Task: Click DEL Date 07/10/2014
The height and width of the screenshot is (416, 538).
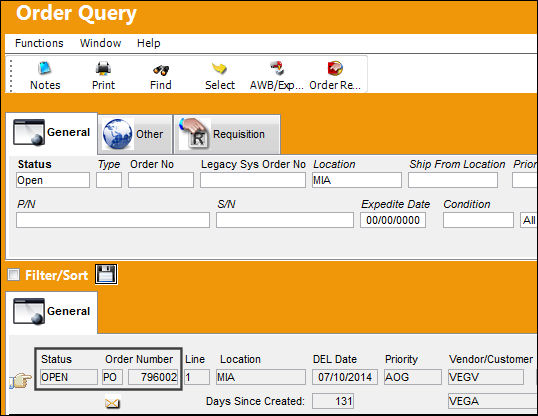Action: tap(345, 377)
